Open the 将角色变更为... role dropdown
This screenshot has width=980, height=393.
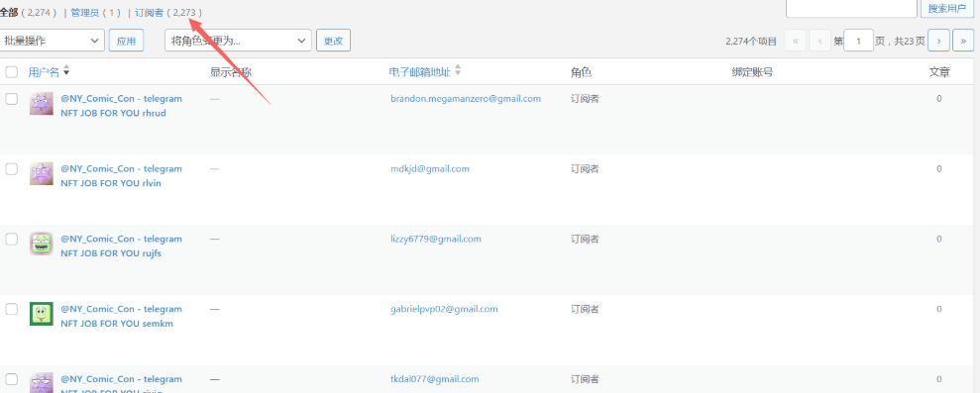point(238,42)
